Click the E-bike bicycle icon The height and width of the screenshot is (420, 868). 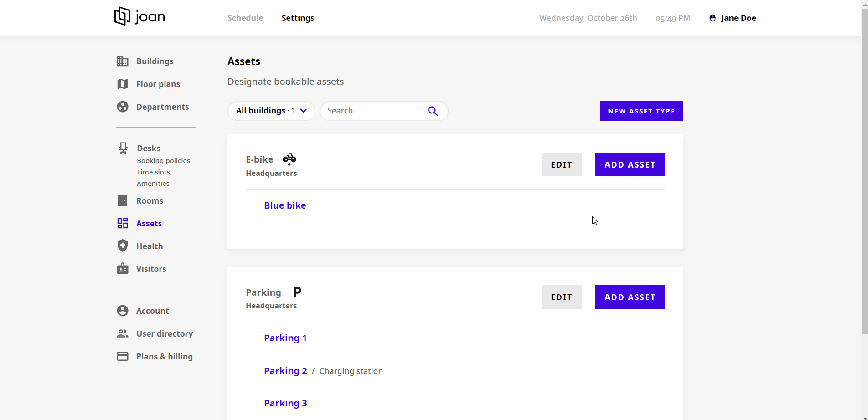coord(289,159)
